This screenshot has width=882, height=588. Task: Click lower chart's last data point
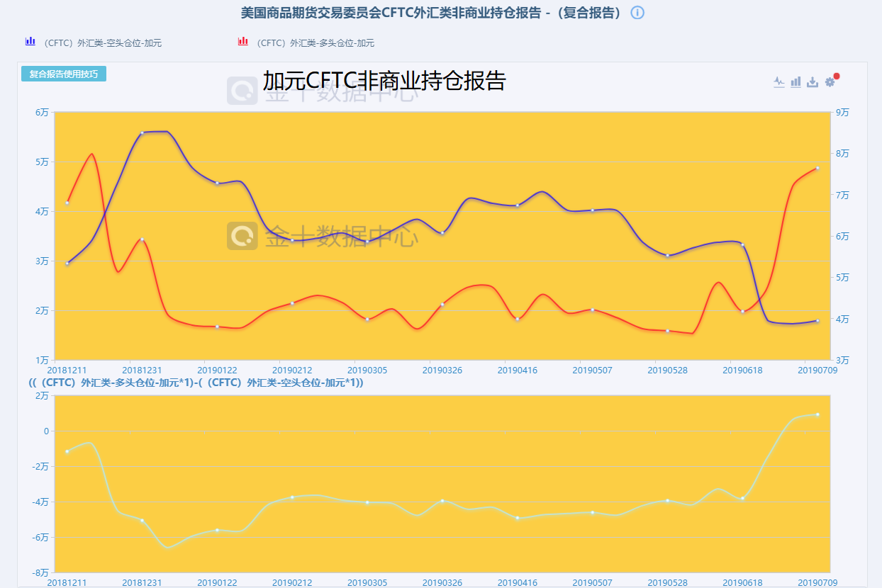pyautogui.click(x=817, y=414)
